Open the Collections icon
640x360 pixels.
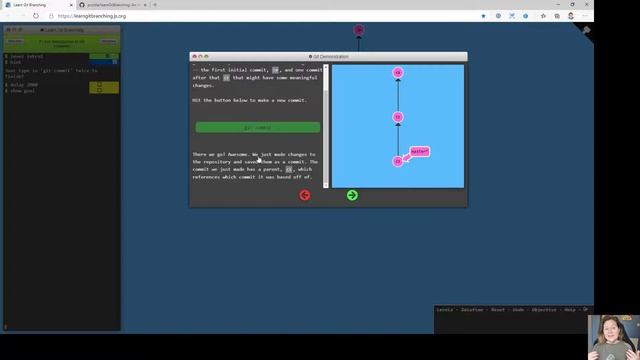click(x=557, y=16)
